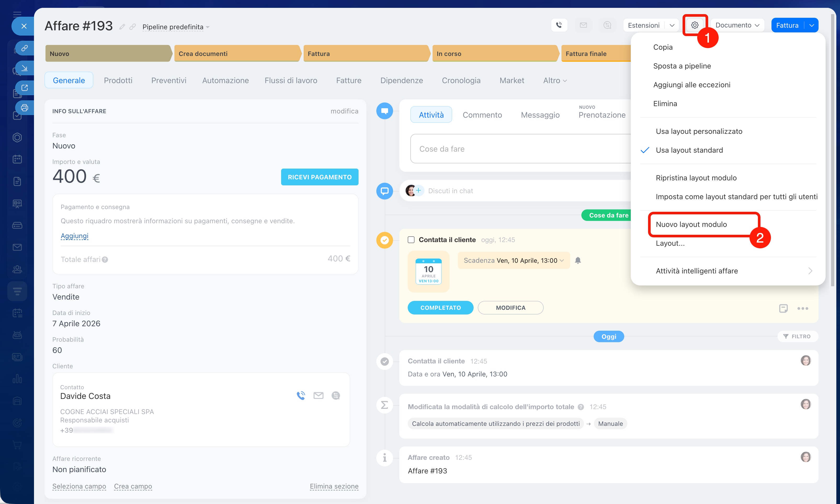Call Davide Costa via phone icon
The height and width of the screenshot is (504, 840).
point(300,396)
